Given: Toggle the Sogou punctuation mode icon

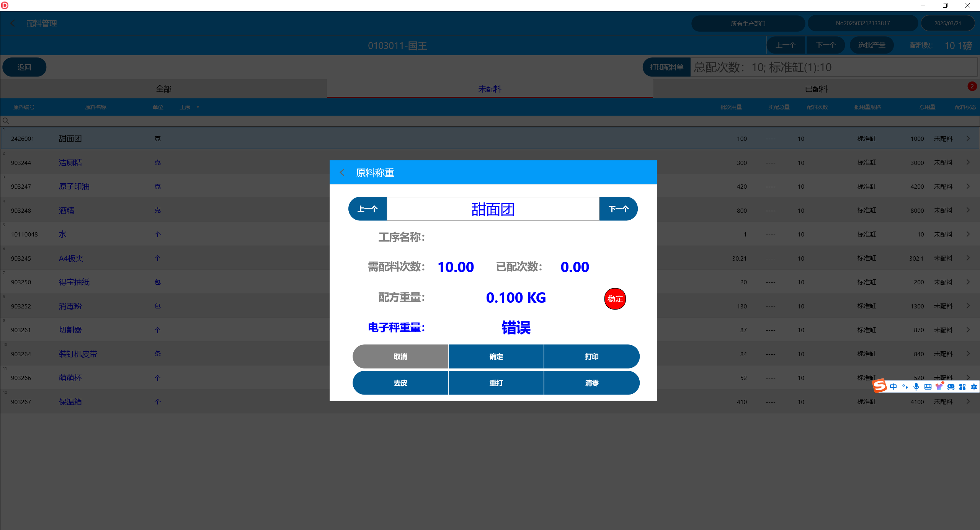Looking at the screenshot, I should [x=905, y=386].
